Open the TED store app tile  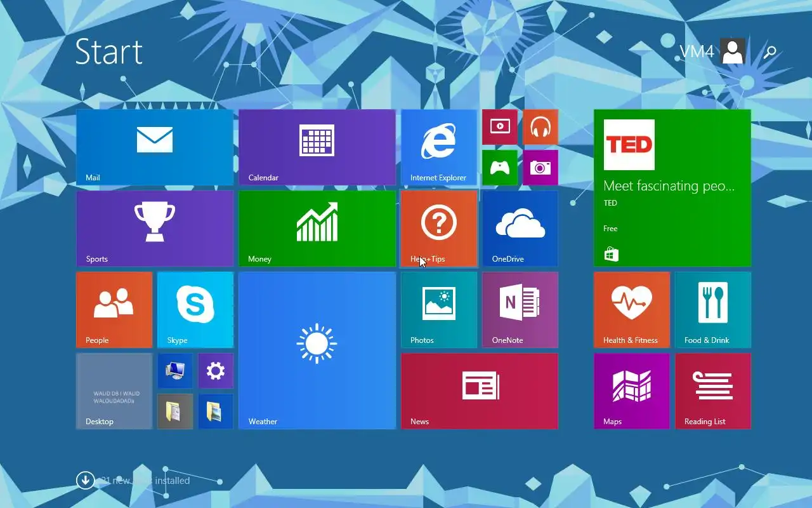[x=672, y=188]
